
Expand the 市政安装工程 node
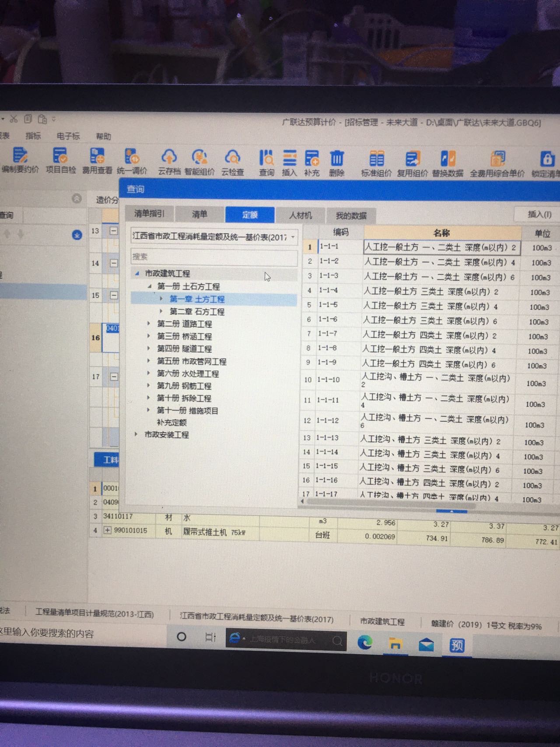(x=136, y=434)
